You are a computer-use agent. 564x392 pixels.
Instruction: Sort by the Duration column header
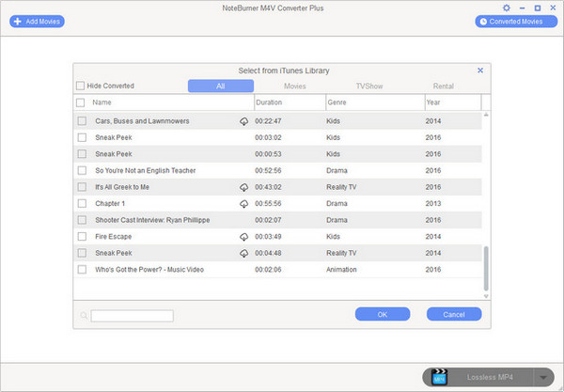click(269, 102)
